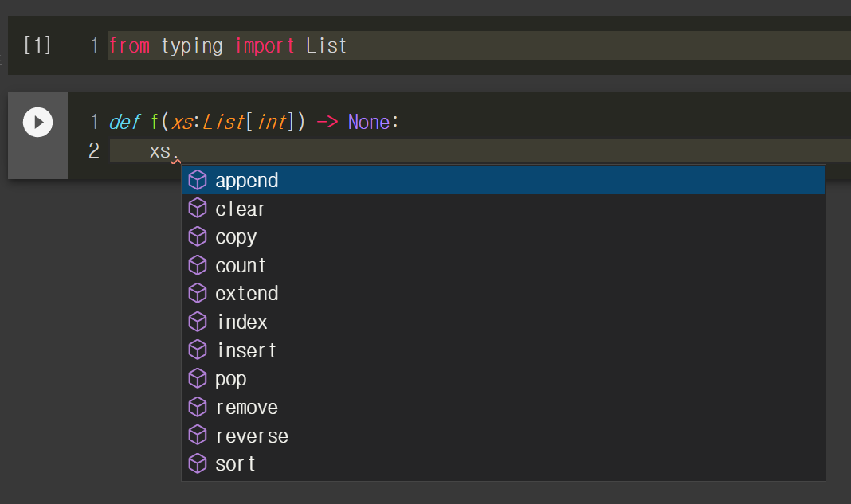Click the cube icon beside count
This screenshot has height=504, width=851.
tap(198, 265)
